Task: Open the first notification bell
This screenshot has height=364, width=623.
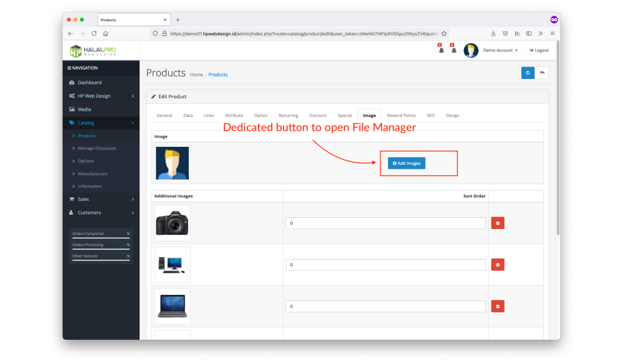Action: tap(441, 50)
